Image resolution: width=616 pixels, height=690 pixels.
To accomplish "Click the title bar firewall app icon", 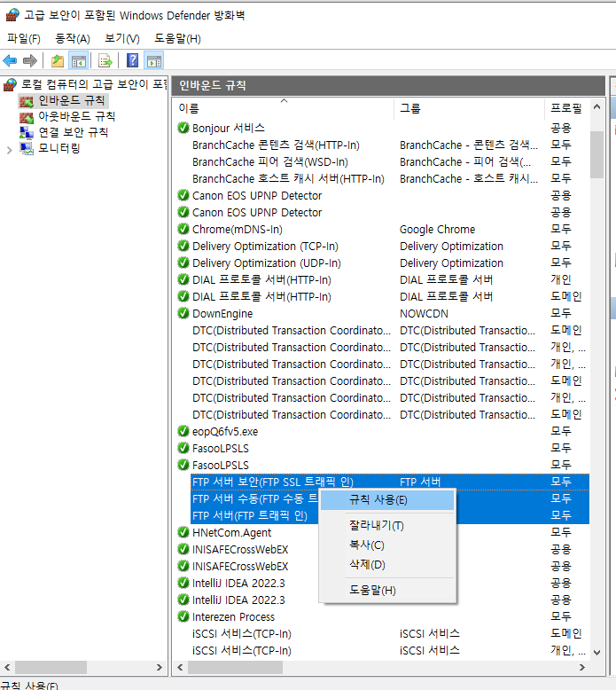I will (12, 15).
